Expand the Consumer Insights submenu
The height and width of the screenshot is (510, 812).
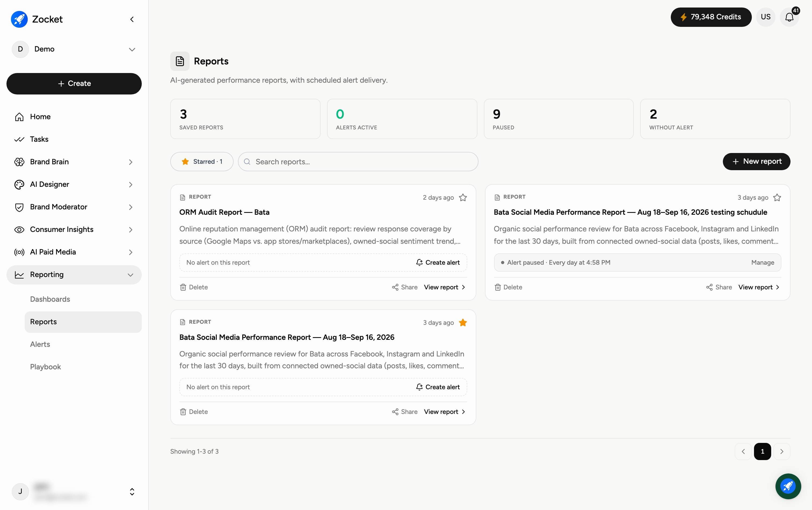coord(130,230)
